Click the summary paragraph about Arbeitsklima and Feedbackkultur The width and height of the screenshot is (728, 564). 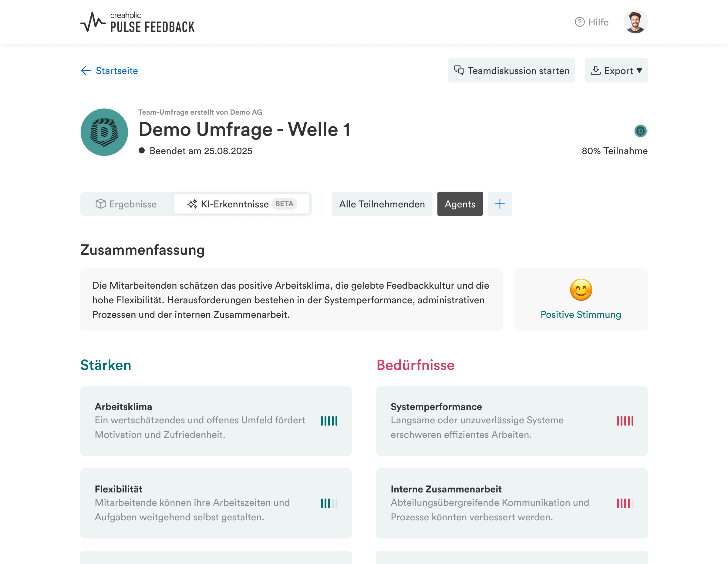[x=291, y=300]
